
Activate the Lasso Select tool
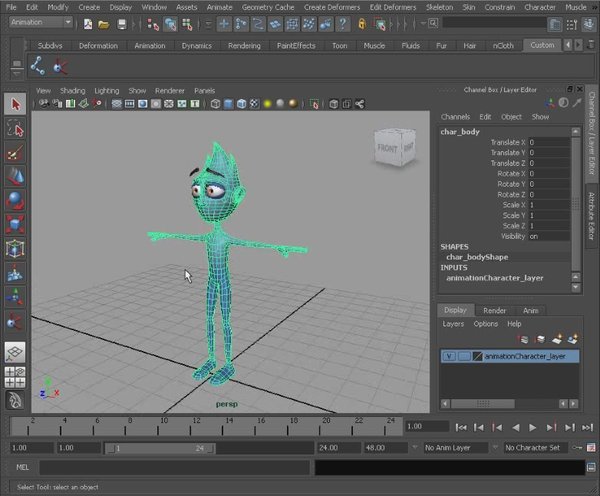click(x=15, y=129)
